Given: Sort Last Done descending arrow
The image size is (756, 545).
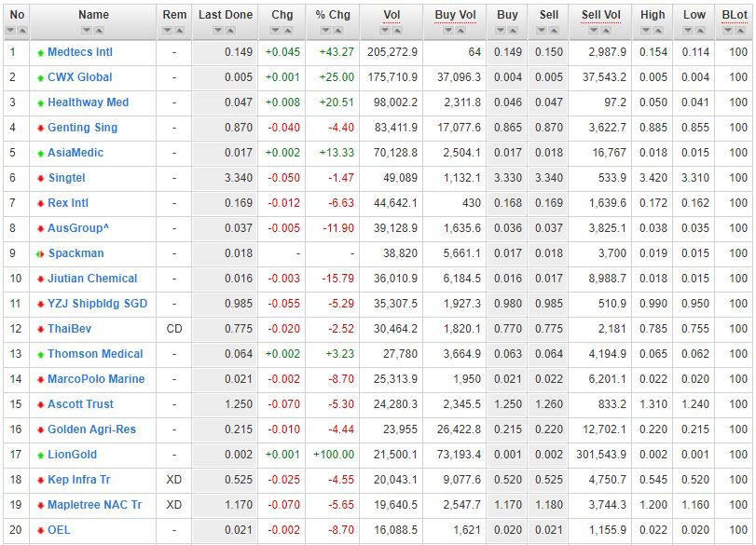Looking at the screenshot, I should point(218,31).
